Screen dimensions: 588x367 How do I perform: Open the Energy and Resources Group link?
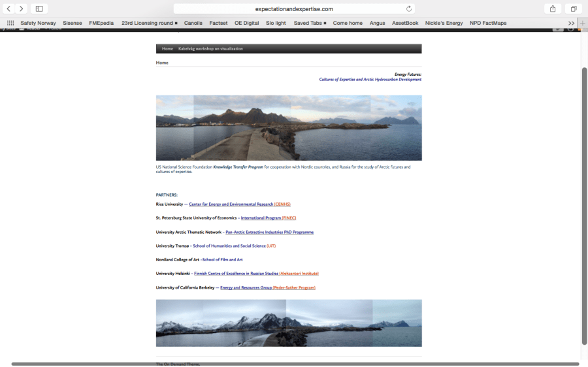pyautogui.click(x=246, y=288)
